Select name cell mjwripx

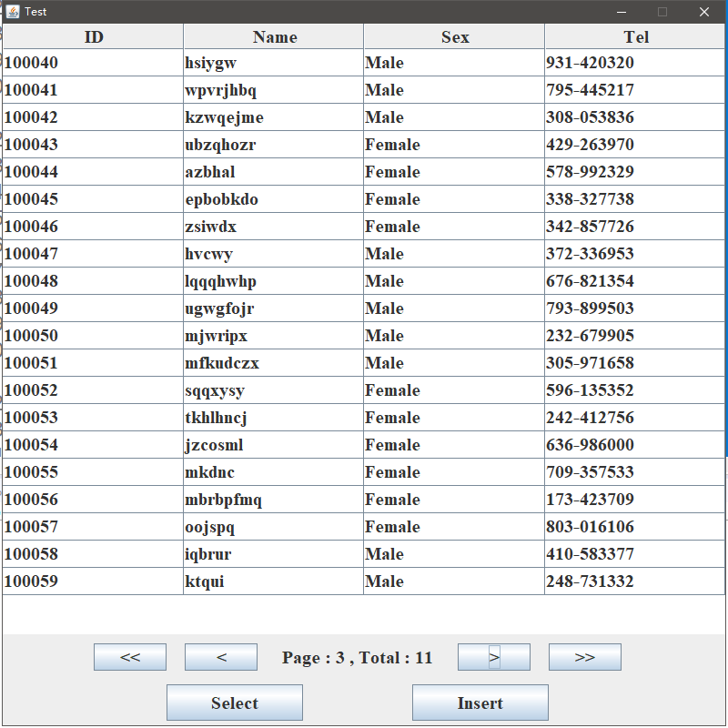click(274, 336)
